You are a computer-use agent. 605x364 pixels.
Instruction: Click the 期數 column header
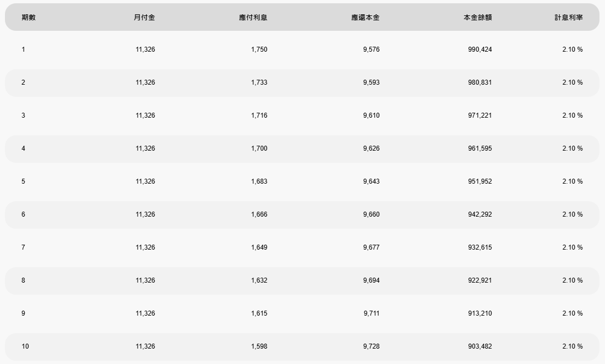(x=29, y=18)
